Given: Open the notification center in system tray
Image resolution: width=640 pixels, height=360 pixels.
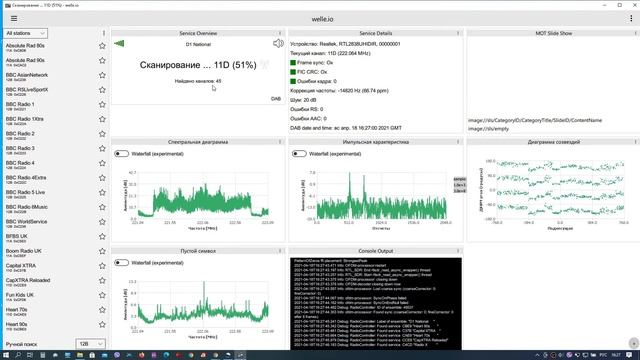Looking at the screenshot, I should [x=629, y=355].
